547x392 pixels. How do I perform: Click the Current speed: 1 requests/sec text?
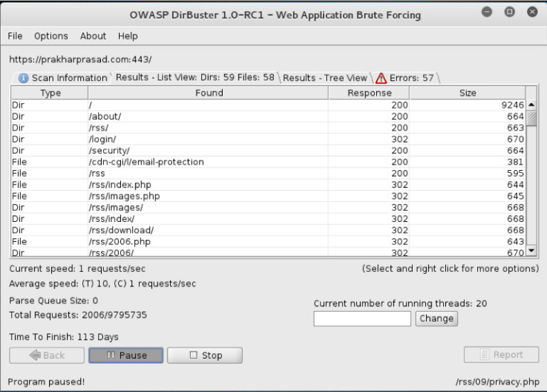pyautogui.click(x=77, y=268)
